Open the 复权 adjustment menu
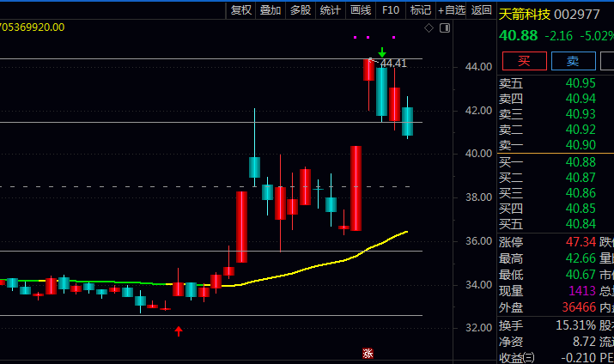Image resolution: width=614 pixels, height=364 pixels. click(x=240, y=9)
